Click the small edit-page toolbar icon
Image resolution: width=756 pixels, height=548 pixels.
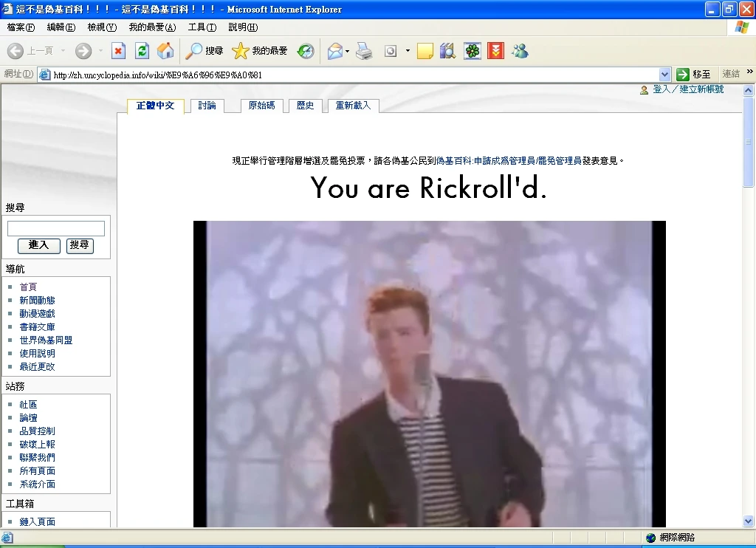tap(391, 51)
